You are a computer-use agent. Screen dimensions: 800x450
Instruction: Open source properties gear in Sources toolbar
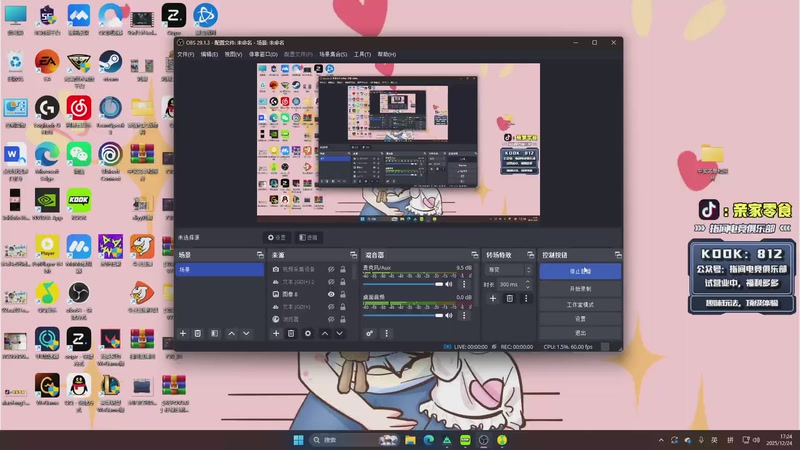pos(308,333)
